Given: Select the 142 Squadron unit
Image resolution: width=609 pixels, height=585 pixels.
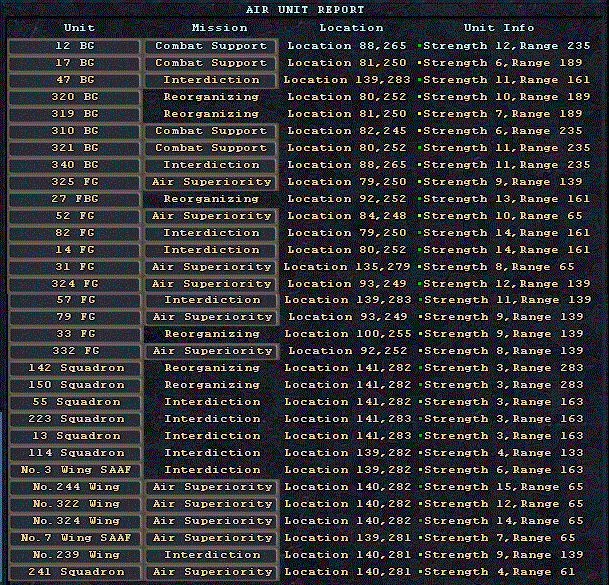Looking at the screenshot, I should tap(75, 369).
